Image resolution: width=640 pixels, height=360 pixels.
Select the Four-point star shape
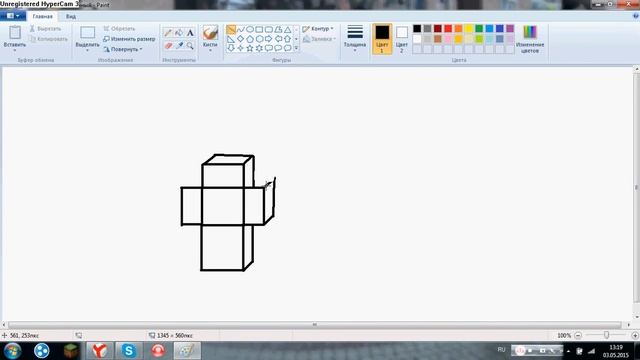click(x=240, y=48)
